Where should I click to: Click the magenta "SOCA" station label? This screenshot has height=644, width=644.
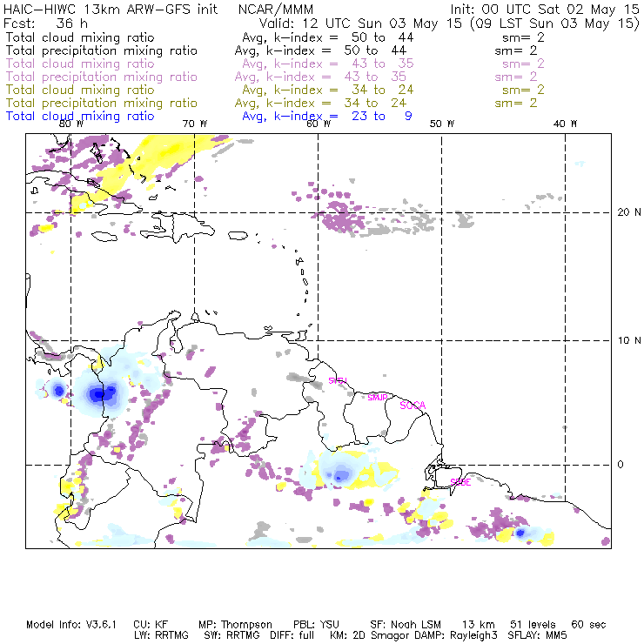413,406
